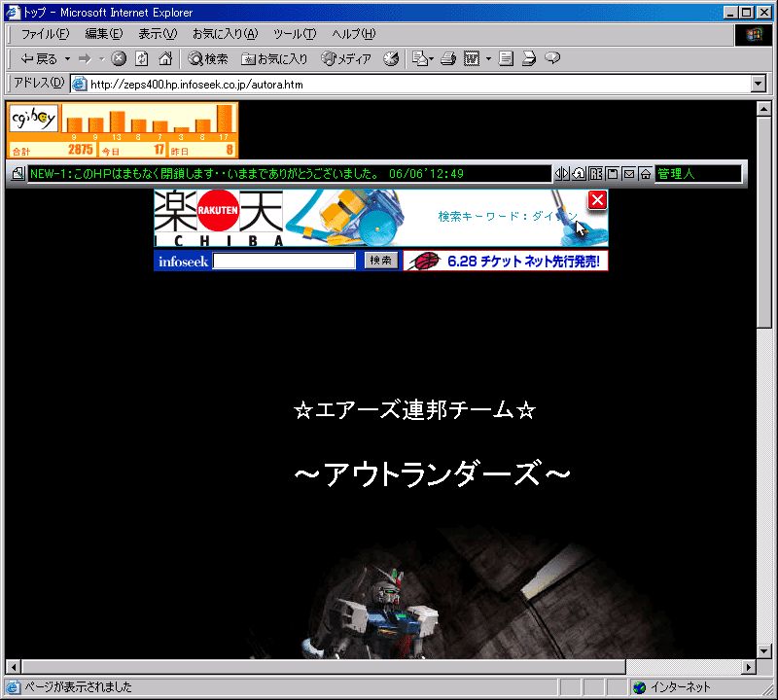778x700 pixels.
Task: Click the infoseek logo
Action: (183, 261)
